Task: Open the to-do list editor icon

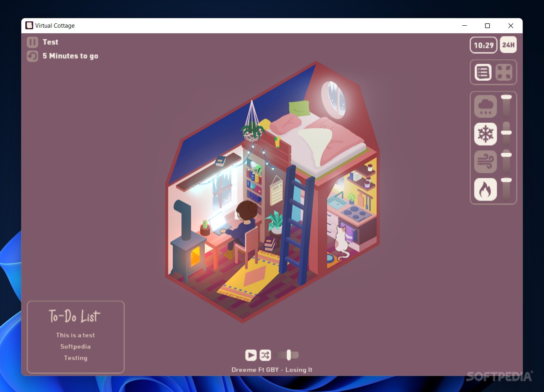Action: [483, 72]
